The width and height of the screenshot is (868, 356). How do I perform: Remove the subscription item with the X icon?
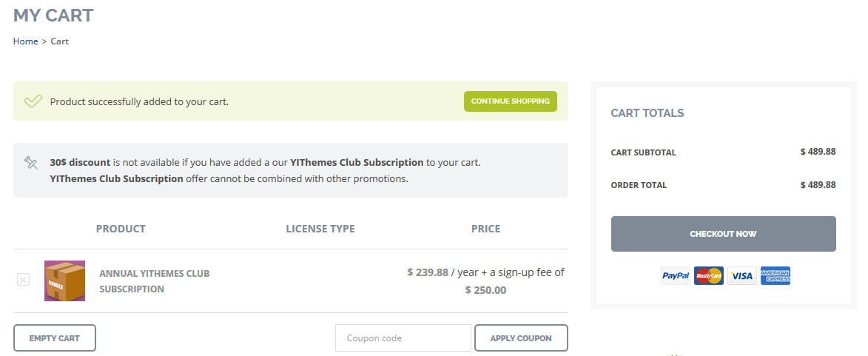(23, 280)
